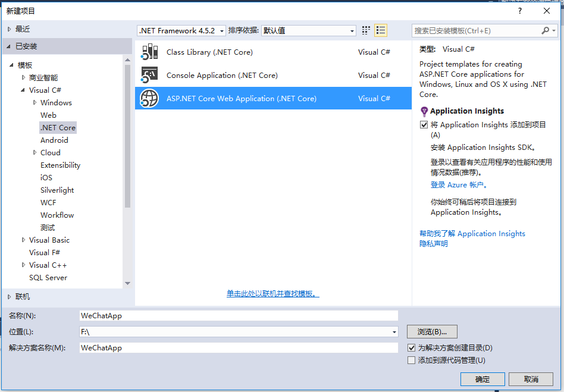Expand the Visual Basic tree node
564x392 pixels.
point(23,240)
